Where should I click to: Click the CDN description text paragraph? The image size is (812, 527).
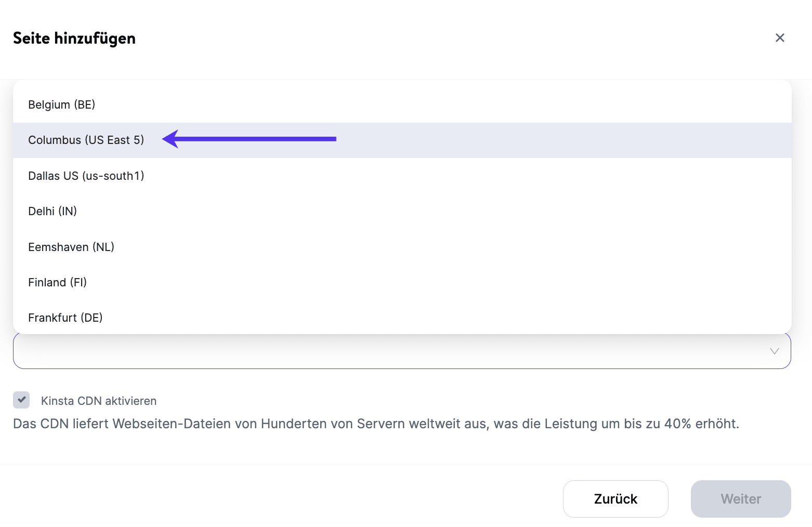[x=376, y=424]
